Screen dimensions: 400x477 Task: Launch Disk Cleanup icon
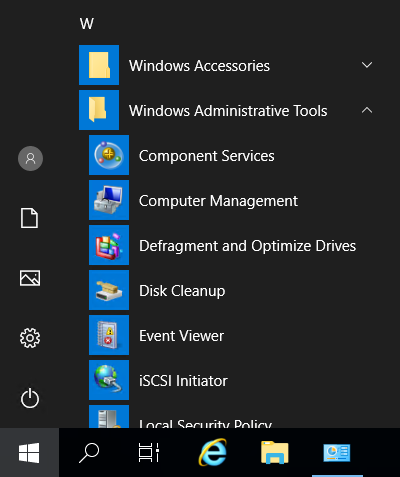pyautogui.click(x=109, y=290)
